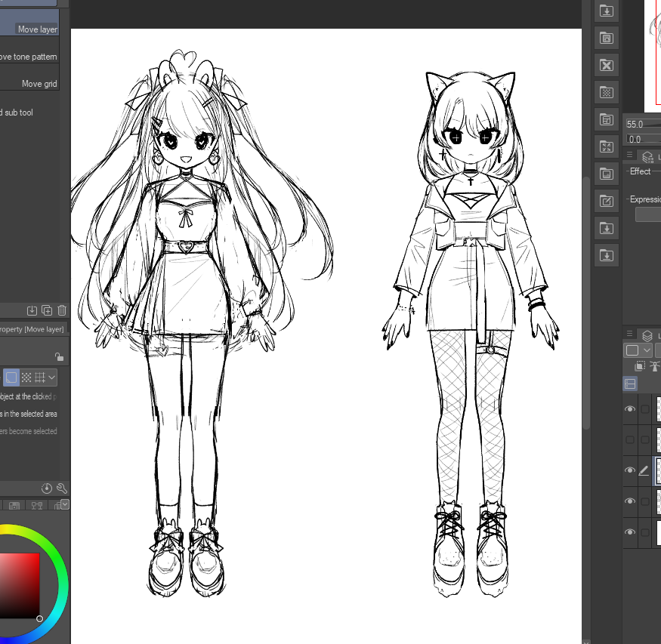This screenshot has width=661, height=644.
Task: Click the navigator zoom slider showing 55.0
Action: pyautogui.click(x=642, y=125)
